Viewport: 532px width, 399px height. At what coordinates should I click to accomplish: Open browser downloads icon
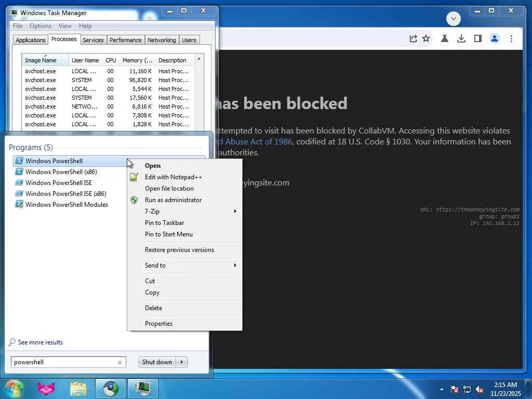[x=461, y=38]
